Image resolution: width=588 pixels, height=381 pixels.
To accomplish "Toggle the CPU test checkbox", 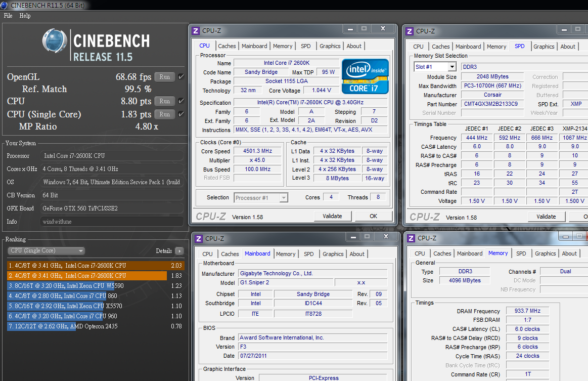I will (181, 101).
